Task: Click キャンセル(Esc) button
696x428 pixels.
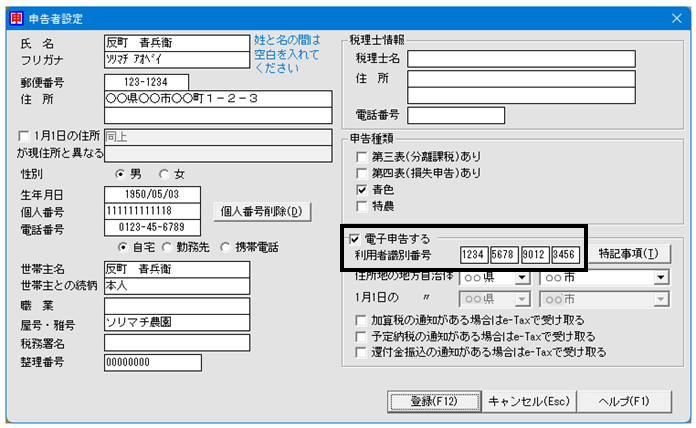Action: pyautogui.click(x=529, y=402)
